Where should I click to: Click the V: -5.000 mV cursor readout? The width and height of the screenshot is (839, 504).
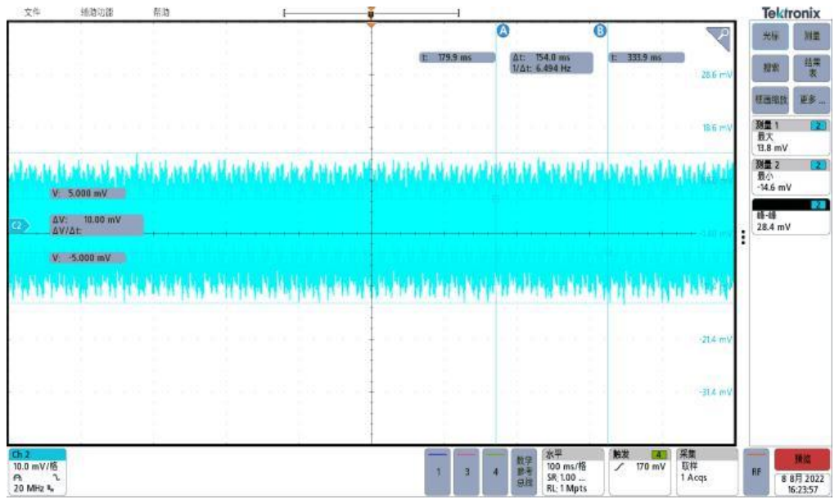[x=88, y=258]
